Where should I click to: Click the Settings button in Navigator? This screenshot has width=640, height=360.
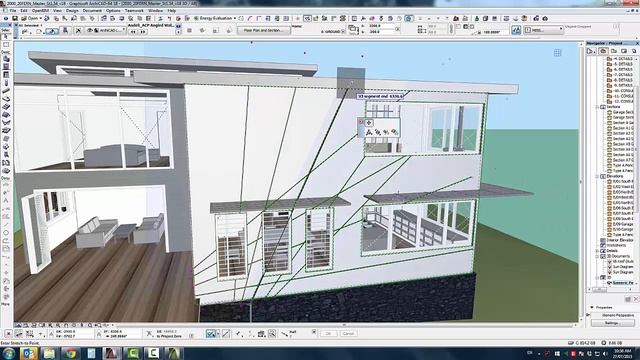coord(612,323)
